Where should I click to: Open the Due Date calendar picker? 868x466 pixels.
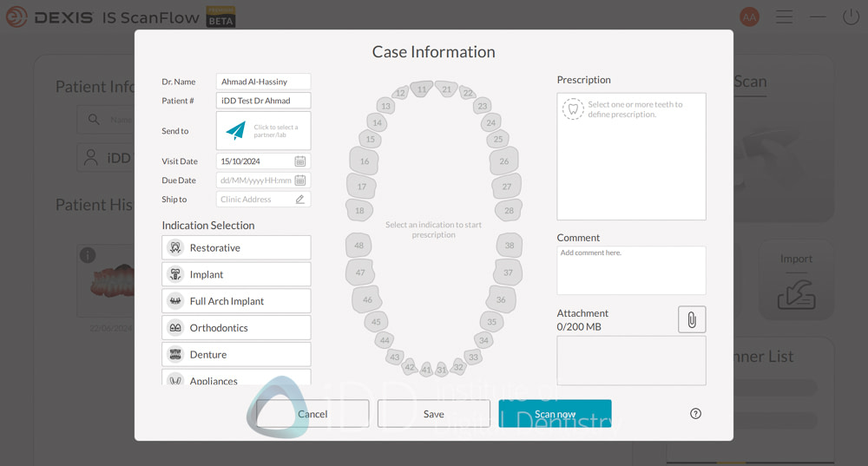pyautogui.click(x=300, y=180)
